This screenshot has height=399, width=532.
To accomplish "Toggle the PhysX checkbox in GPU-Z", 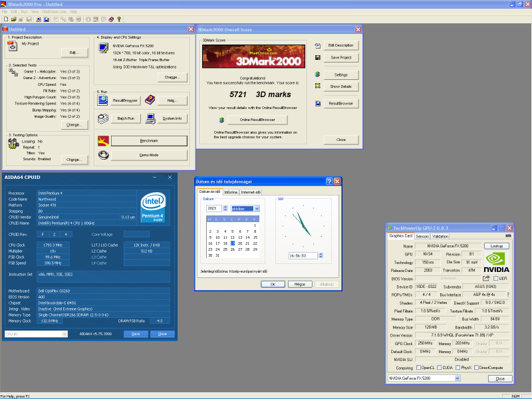I will click(458, 368).
